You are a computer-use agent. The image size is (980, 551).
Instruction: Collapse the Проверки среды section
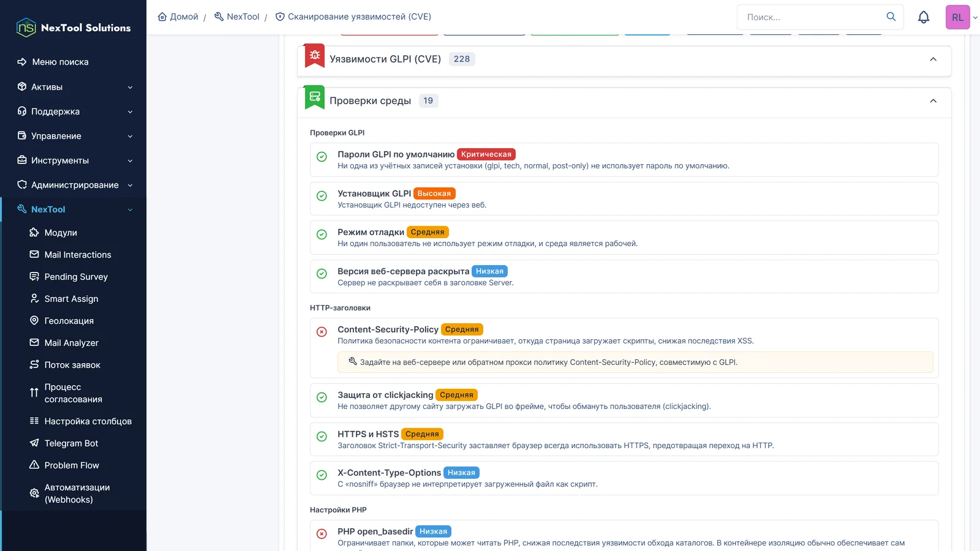[933, 101]
